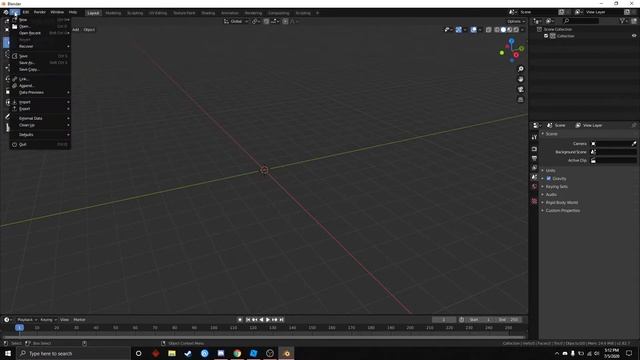
Task: Toggle X-ray mode
Action: pyautogui.click(x=488, y=30)
